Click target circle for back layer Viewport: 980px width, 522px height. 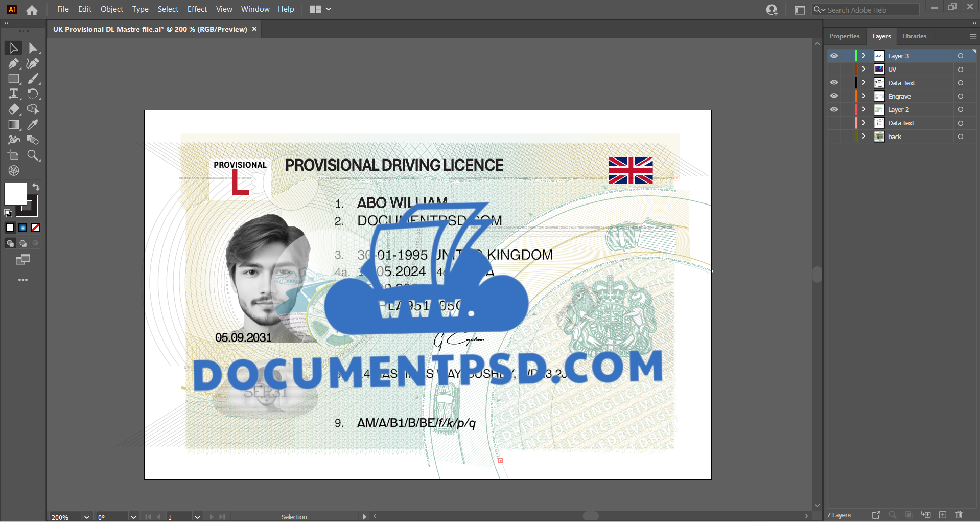[961, 137]
